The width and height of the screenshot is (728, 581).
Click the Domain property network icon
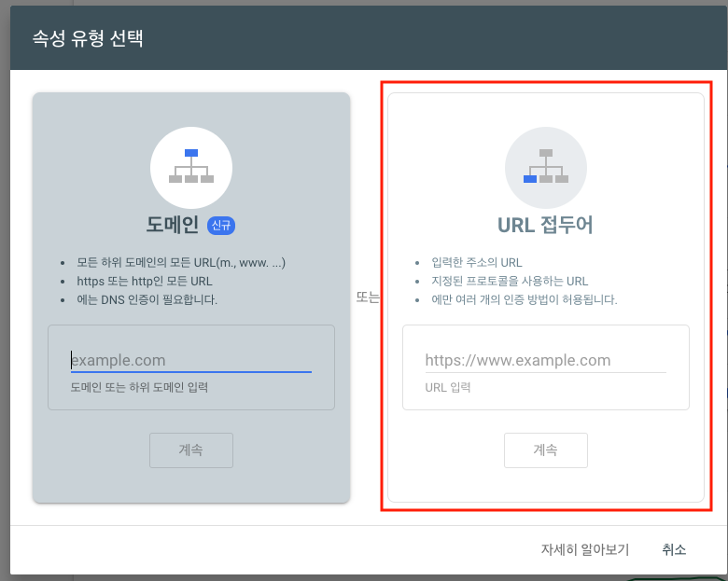191,168
